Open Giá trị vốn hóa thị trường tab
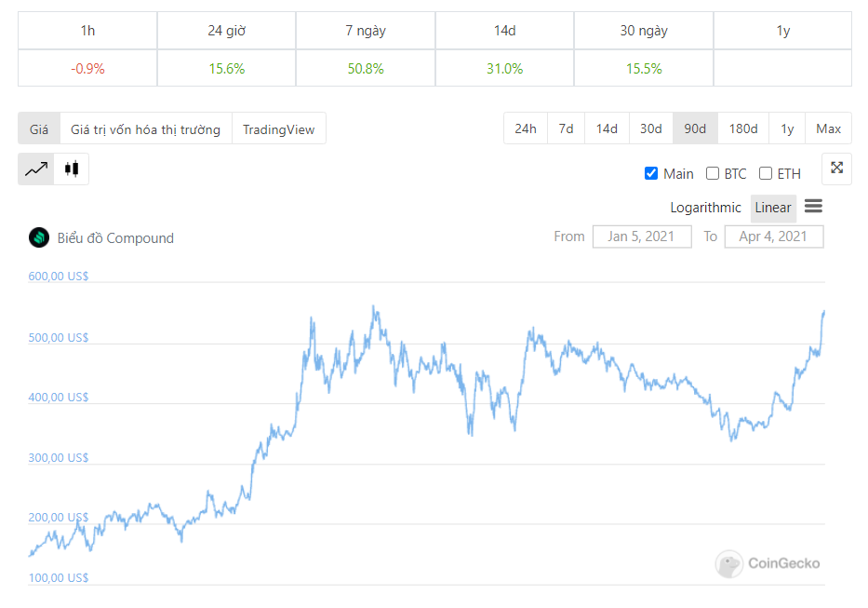Viewport: 868px width, 608px height. [145, 129]
